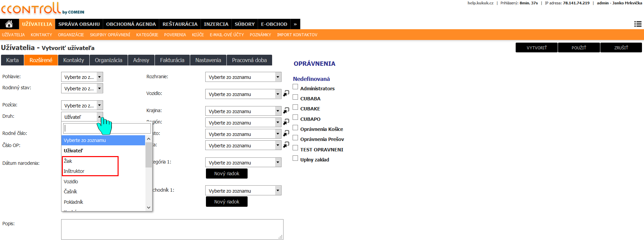
Task: Expand the Rozhranie dropdown
Action: tap(243, 77)
